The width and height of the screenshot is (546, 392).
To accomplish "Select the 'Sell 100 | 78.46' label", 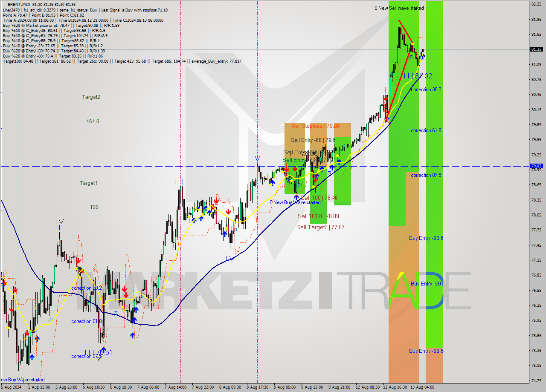I will [319, 198].
